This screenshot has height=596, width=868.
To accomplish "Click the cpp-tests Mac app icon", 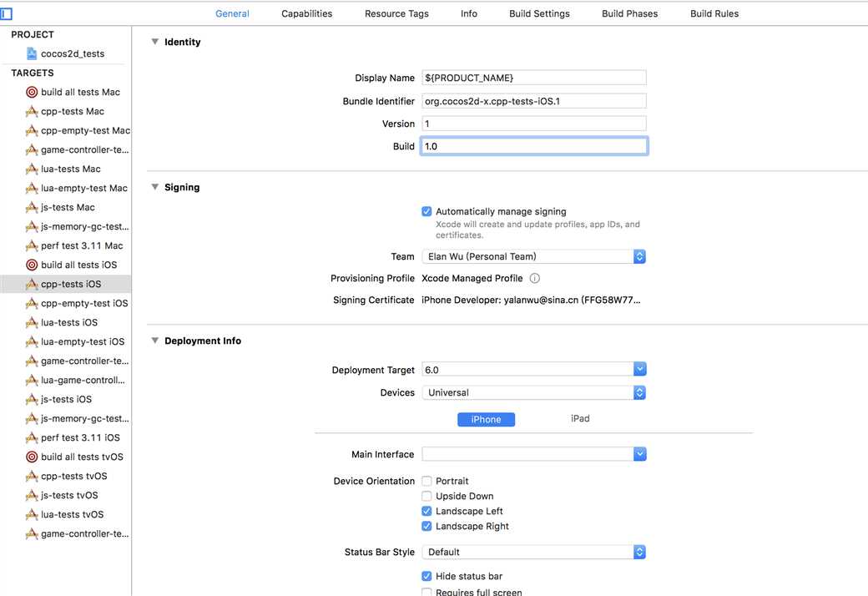I will [32, 111].
